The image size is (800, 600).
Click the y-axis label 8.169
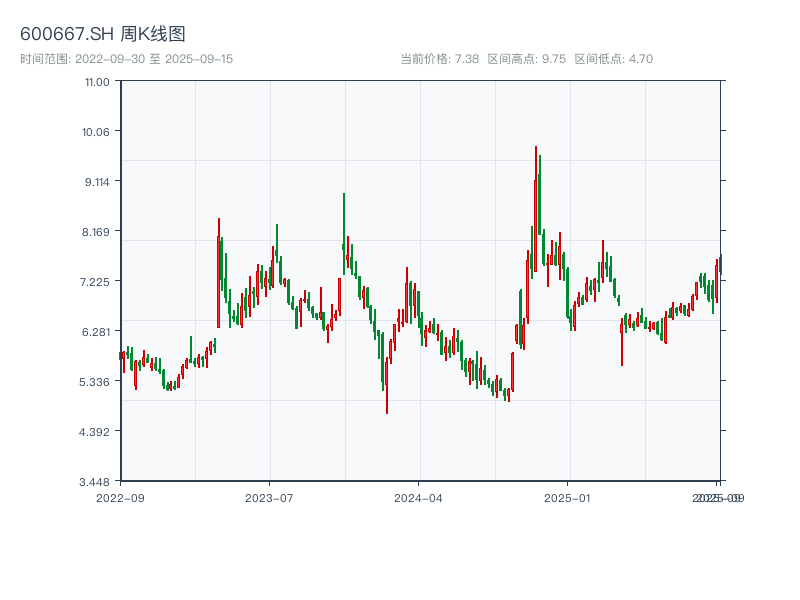(96, 232)
